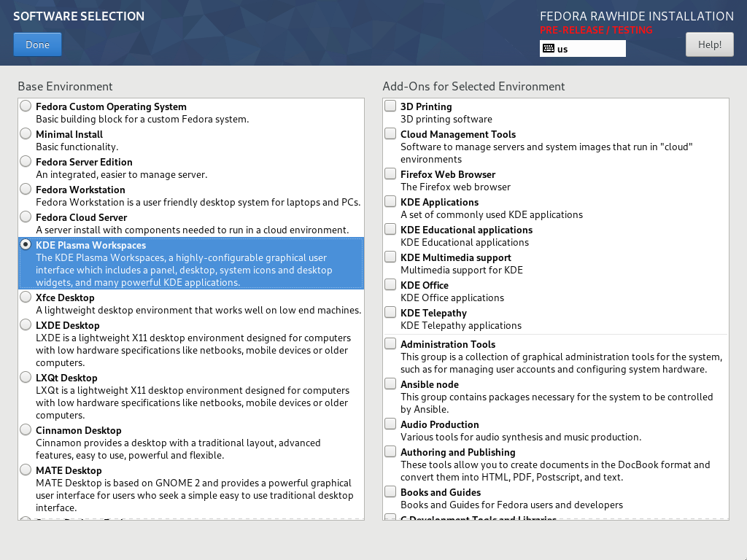Click the Done button

pyautogui.click(x=37, y=44)
